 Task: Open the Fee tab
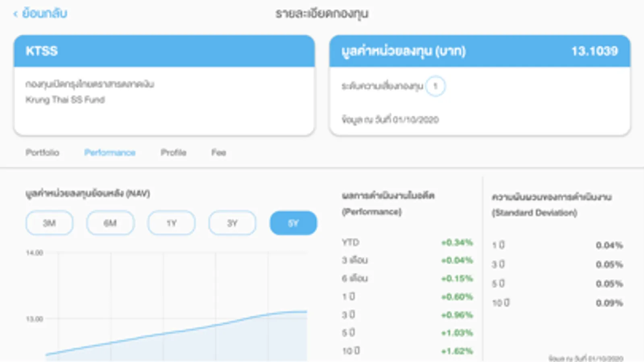pyautogui.click(x=219, y=152)
